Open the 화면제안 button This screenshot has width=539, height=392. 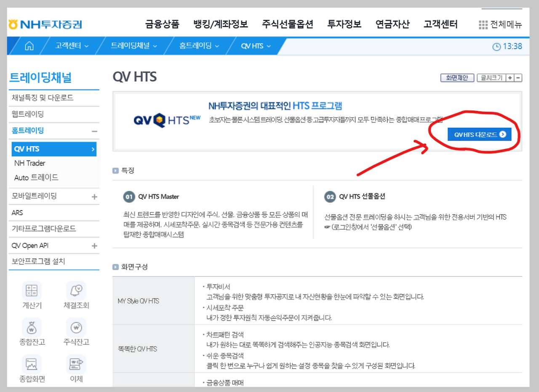[457, 77]
